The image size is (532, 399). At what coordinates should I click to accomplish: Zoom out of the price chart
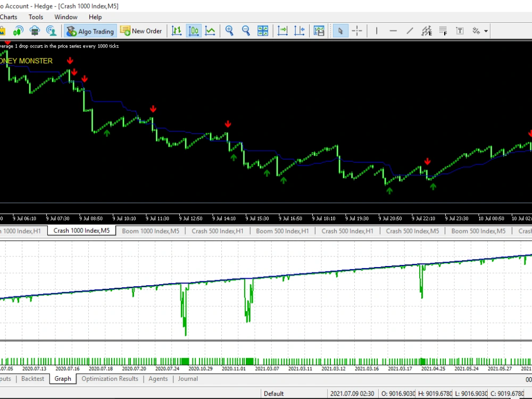coord(246,30)
